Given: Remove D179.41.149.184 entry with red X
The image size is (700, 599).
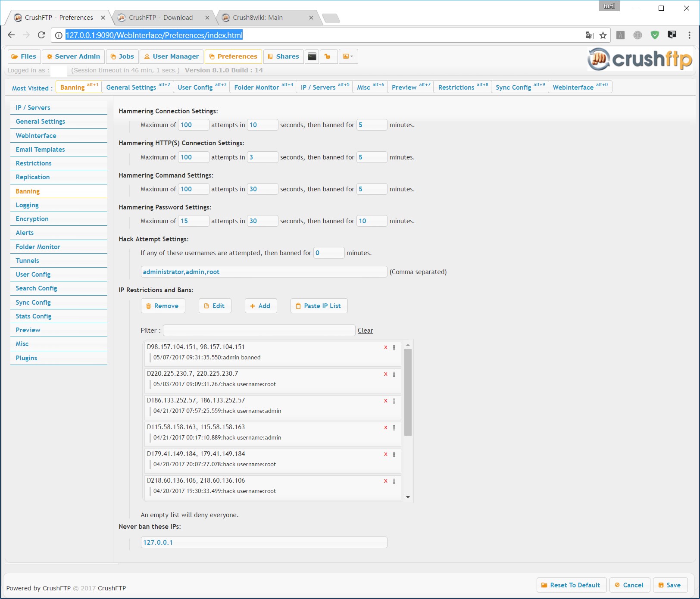Looking at the screenshot, I should (x=386, y=454).
